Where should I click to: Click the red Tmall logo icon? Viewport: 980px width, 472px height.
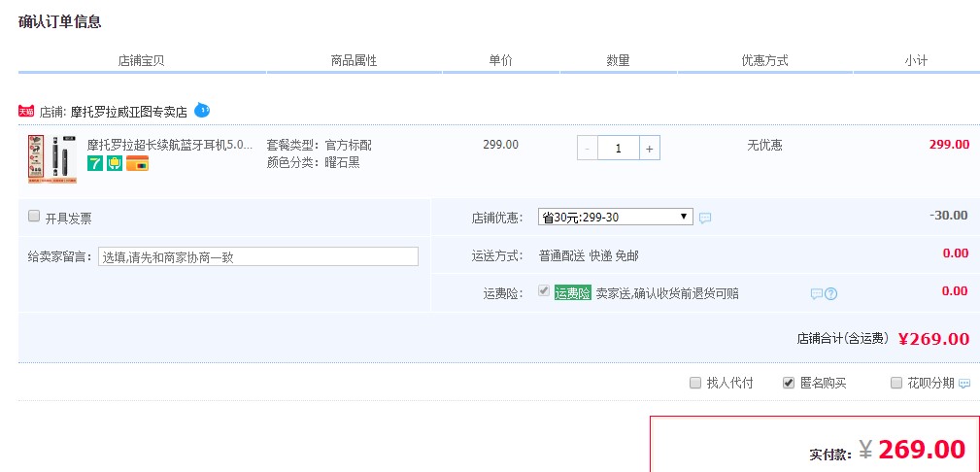26,112
